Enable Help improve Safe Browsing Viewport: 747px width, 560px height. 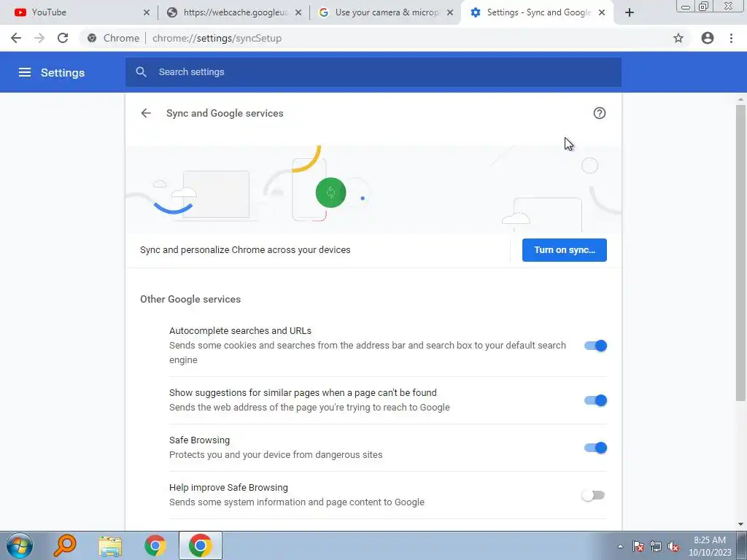tap(593, 495)
